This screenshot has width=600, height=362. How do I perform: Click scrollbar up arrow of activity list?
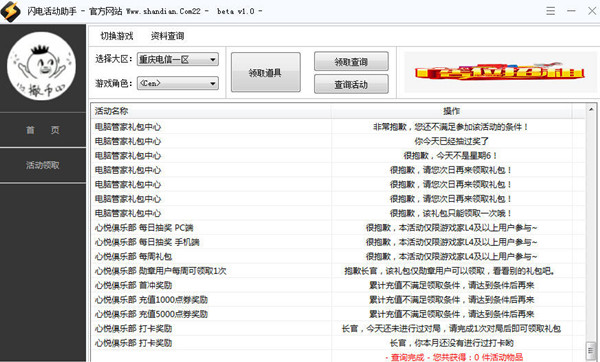pyautogui.click(x=591, y=109)
